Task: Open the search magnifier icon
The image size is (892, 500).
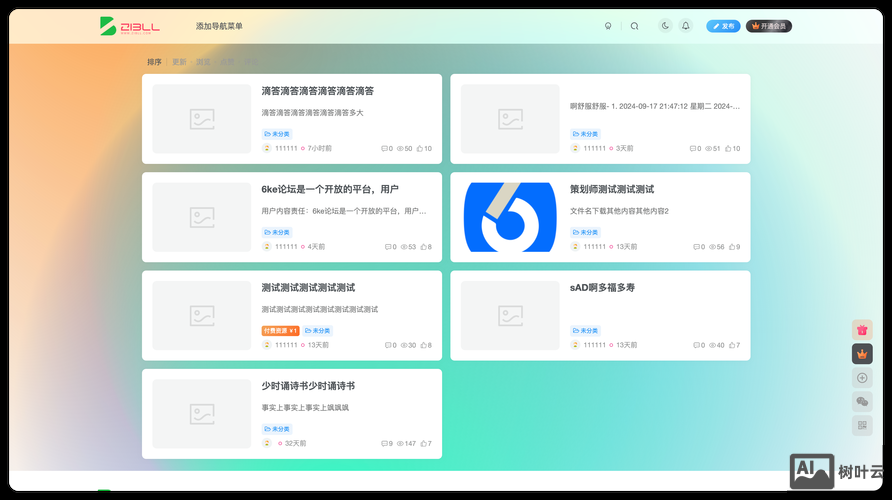Action: coord(634,26)
